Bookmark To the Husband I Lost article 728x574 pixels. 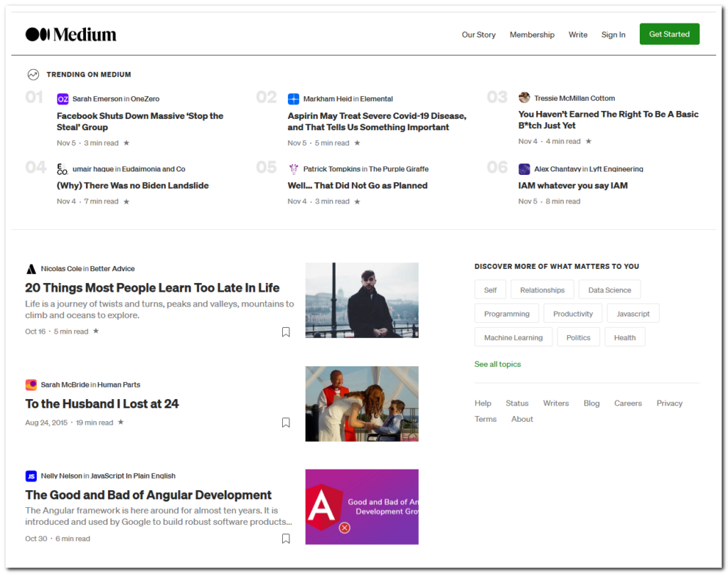(286, 422)
